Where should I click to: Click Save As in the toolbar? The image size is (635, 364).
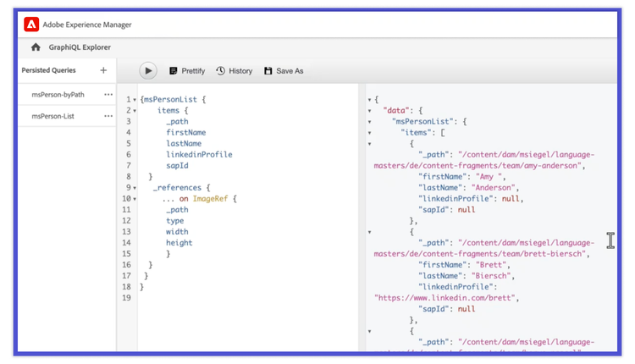coord(284,71)
